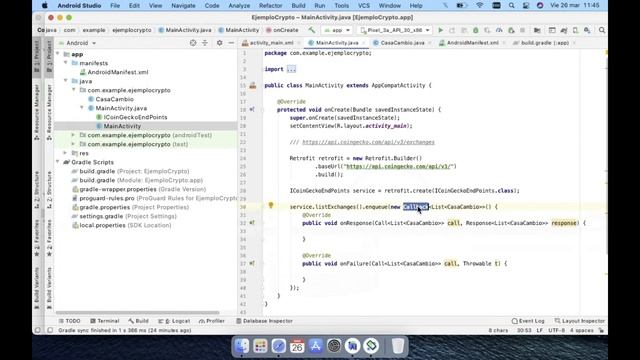Open the AVD Manager phone icon

[576, 30]
